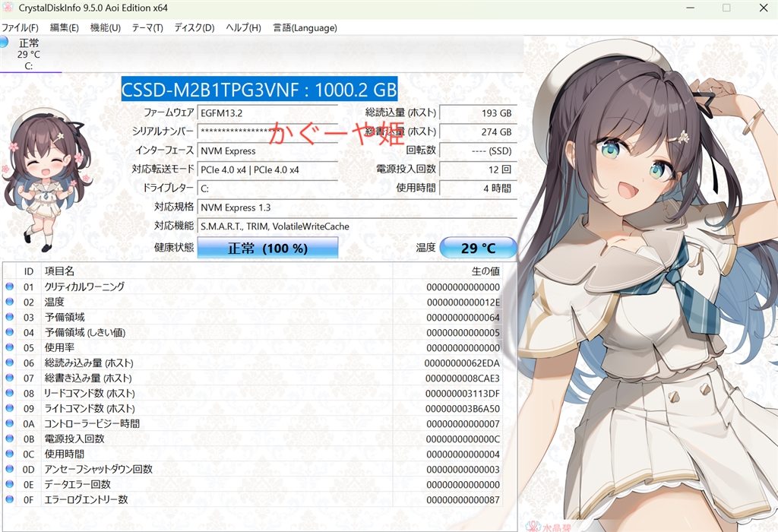Click the total host reads value 193 GB

point(478,113)
